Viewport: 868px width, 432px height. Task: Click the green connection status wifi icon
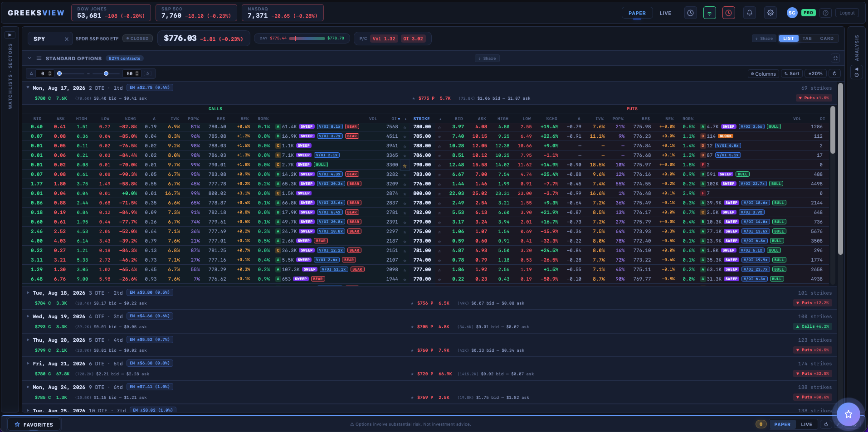pos(710,13)
